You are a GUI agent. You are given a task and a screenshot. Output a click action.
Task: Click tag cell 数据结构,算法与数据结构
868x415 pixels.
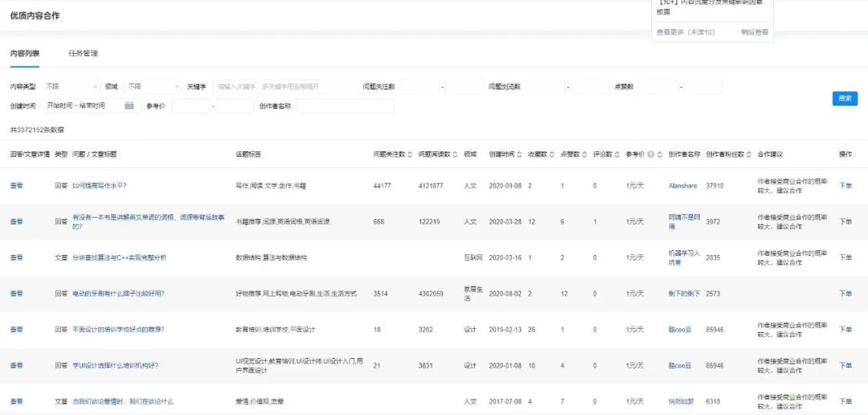[272, 257]
